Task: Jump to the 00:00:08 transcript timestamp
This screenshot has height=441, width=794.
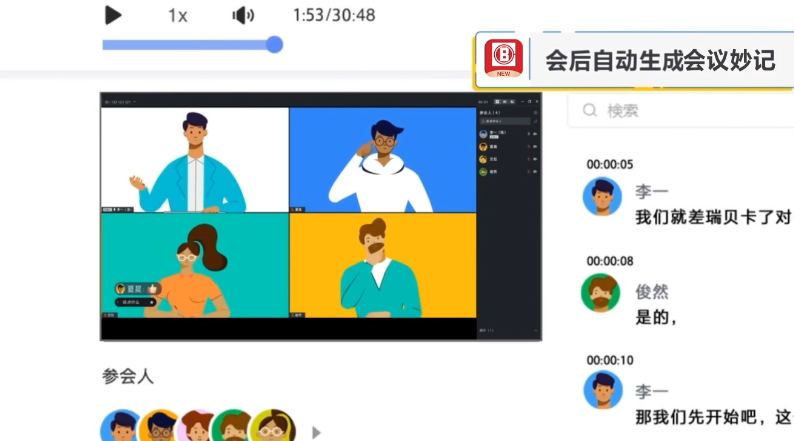Action: 610,261
